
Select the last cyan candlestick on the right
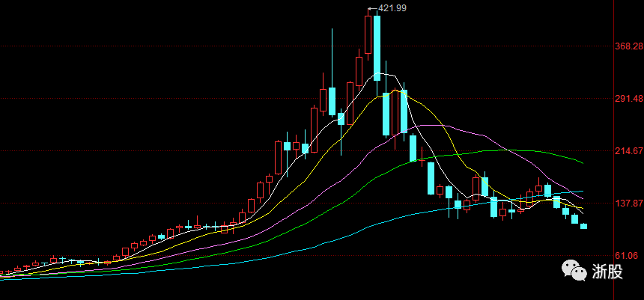(x=583, y=226)
